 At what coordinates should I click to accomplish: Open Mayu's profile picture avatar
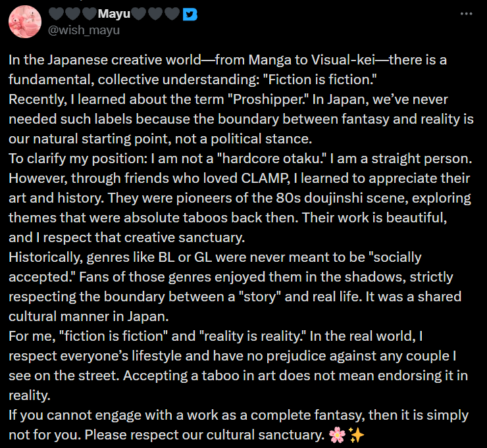tap(24, 23)
